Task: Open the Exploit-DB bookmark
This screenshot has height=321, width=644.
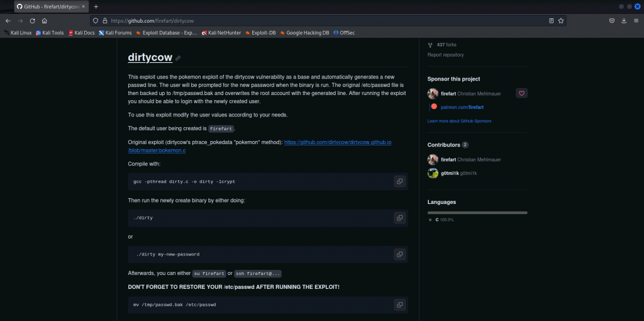Action: tap(260, 33)
